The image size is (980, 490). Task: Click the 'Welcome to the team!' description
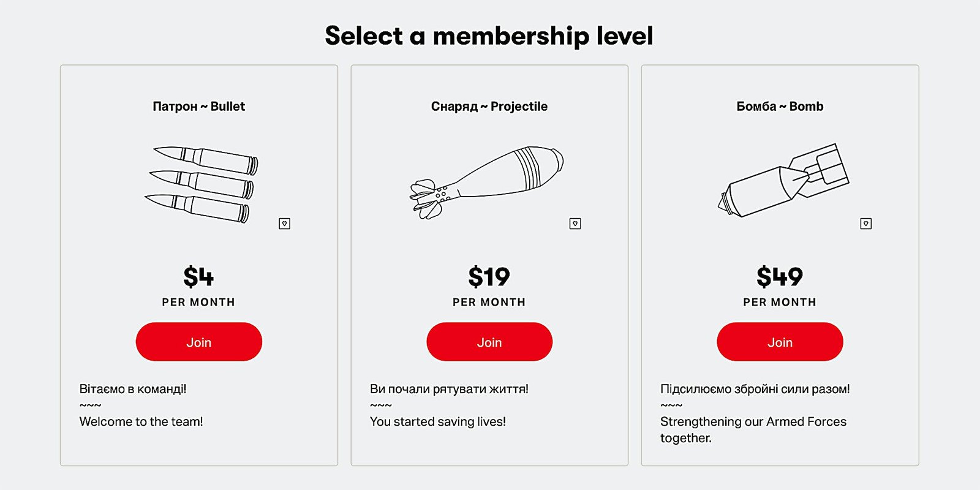click(x=141, y=421)
